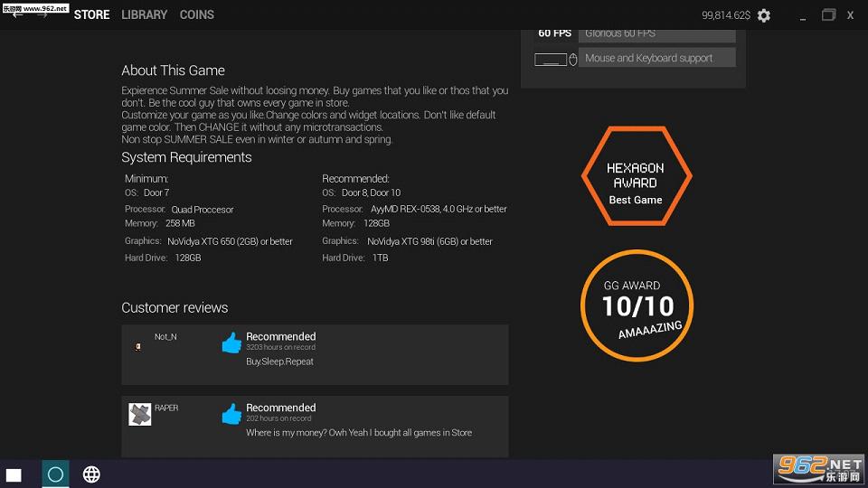868x488 pixels.
Task: Click the Not_N reviewer username
Action: [165, 337]
